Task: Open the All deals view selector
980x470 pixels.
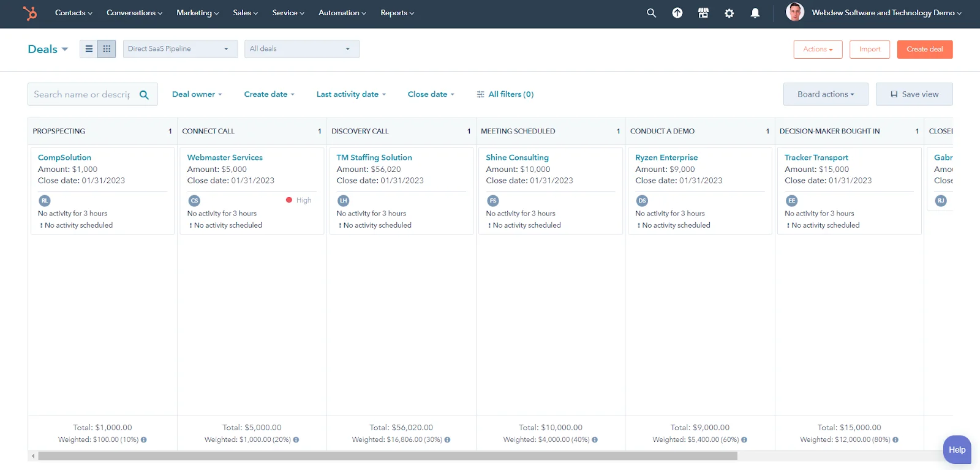Action: point(301,49)
